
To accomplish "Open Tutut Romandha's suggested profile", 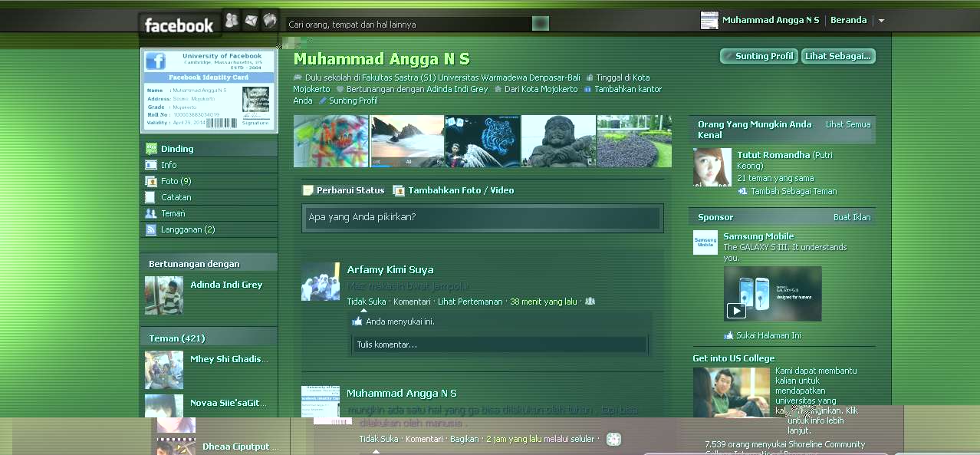I will [774, 155].
